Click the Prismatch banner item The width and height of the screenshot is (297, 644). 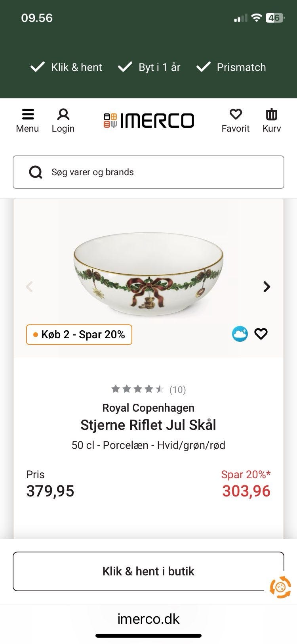[x=231, y=67]
